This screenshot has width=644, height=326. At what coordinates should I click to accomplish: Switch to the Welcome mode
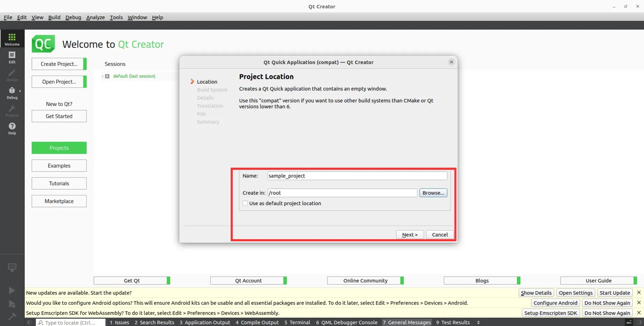pyautogui.click(x=12, y=38)
